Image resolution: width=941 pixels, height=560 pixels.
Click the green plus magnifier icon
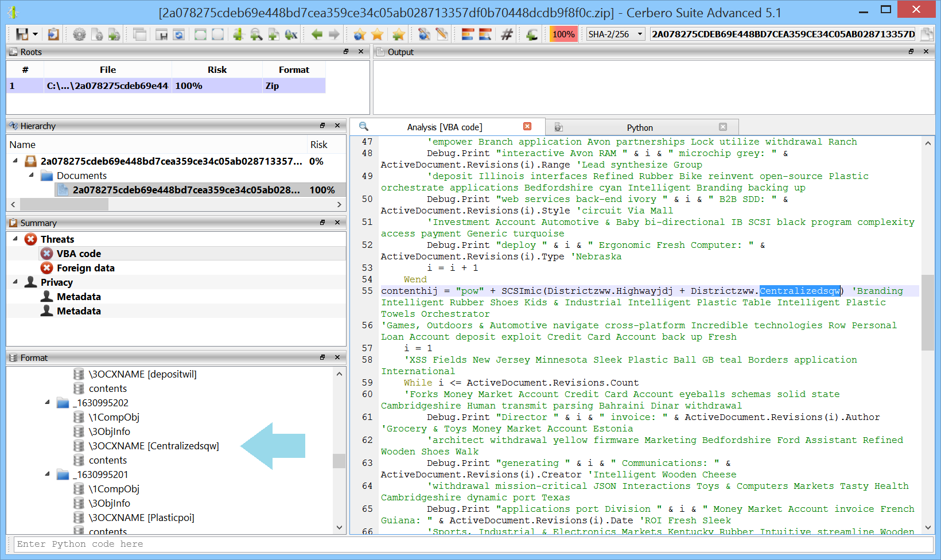tap(256, 34)
